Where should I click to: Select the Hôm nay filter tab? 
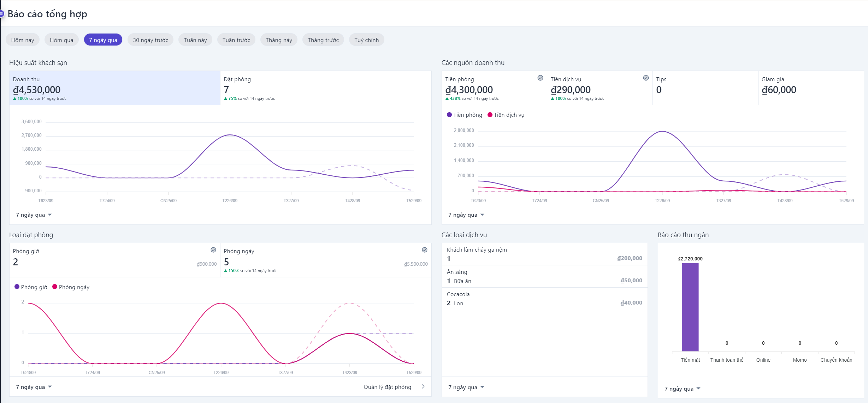23,40
